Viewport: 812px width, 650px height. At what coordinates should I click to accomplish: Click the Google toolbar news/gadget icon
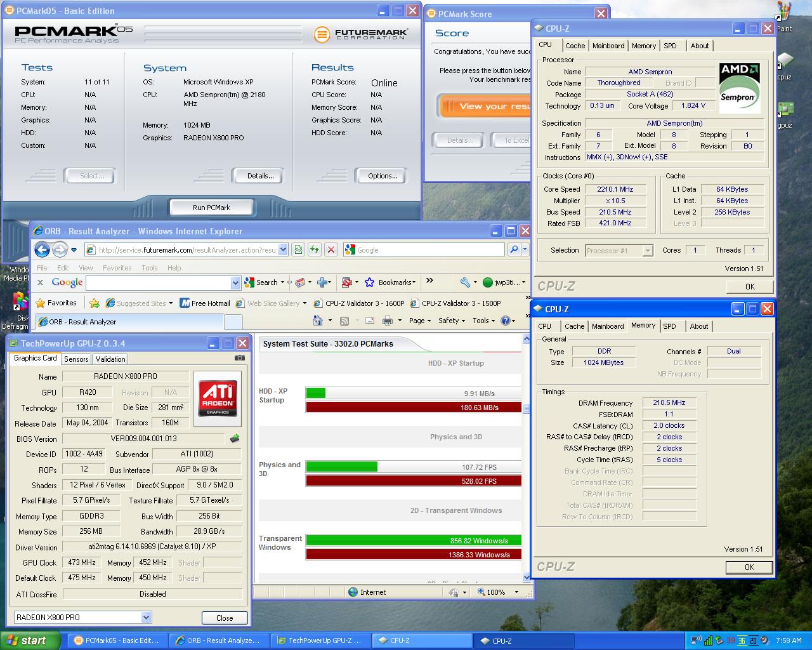coord(300,282)
